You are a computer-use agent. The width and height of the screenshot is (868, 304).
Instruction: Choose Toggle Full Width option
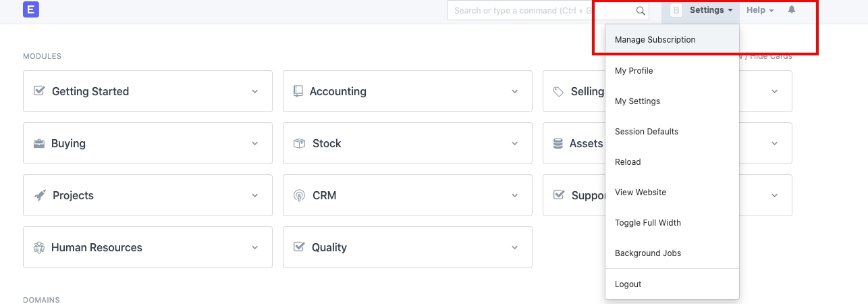(647, 223)
